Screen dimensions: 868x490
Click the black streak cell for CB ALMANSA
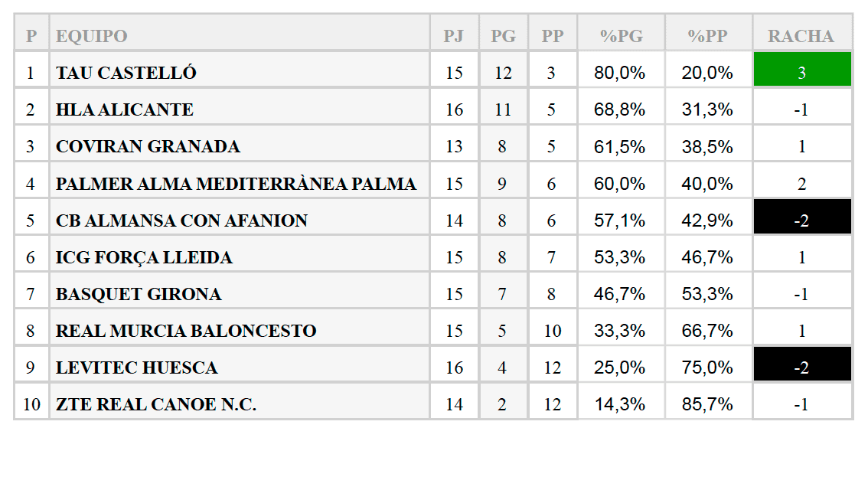pyautogui.click(x=801, y=220)
